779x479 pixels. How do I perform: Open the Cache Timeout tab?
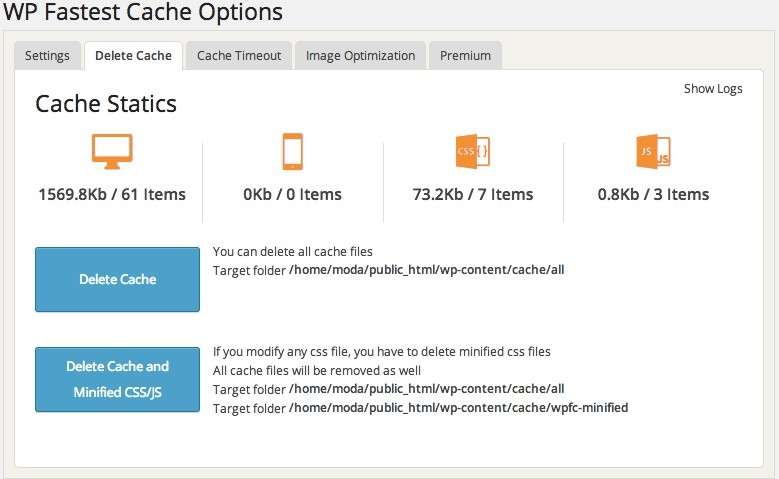tap(239, 56)
